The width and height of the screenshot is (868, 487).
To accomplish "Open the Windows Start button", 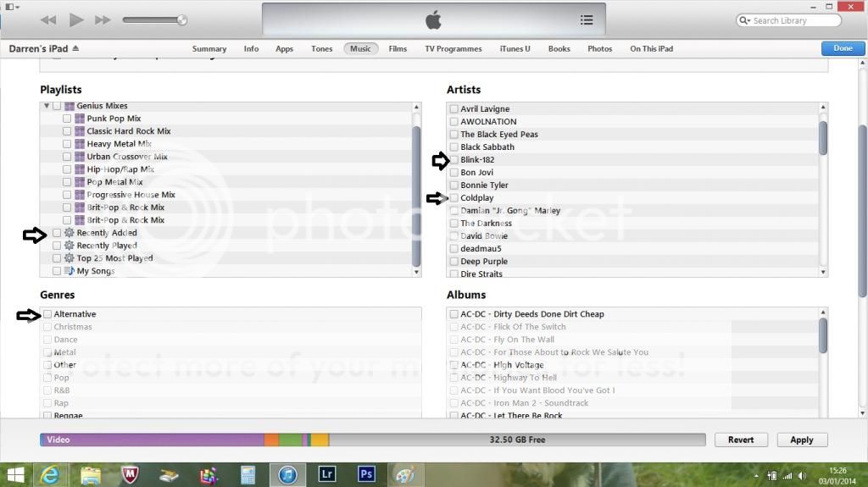I will [x=15, y=475].
